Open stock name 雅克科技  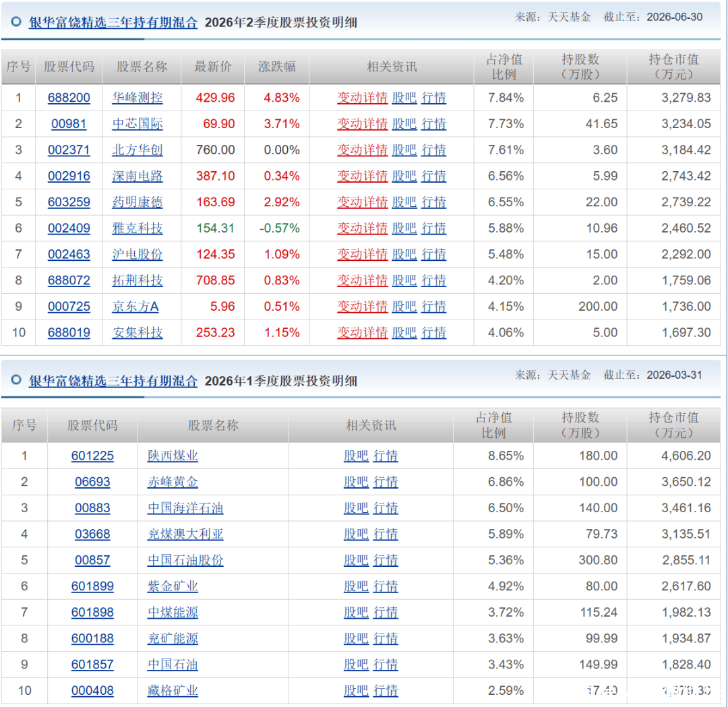click(138, 228)
